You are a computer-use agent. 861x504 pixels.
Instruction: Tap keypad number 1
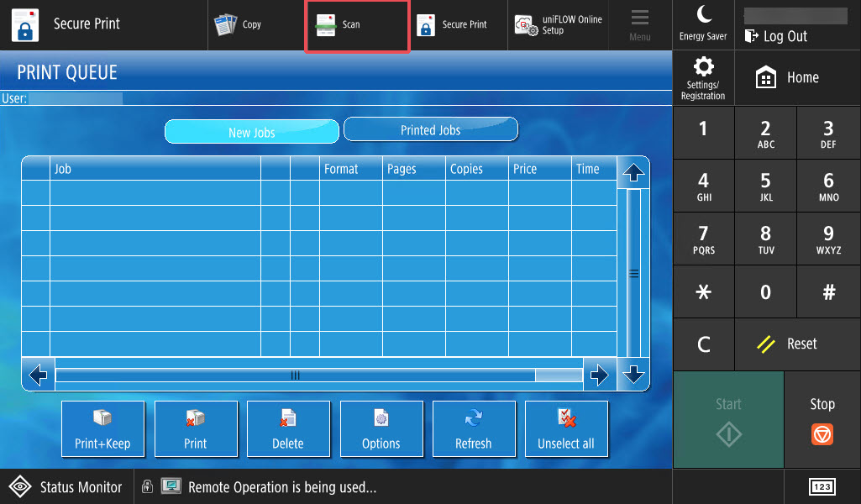click(703, 133)
